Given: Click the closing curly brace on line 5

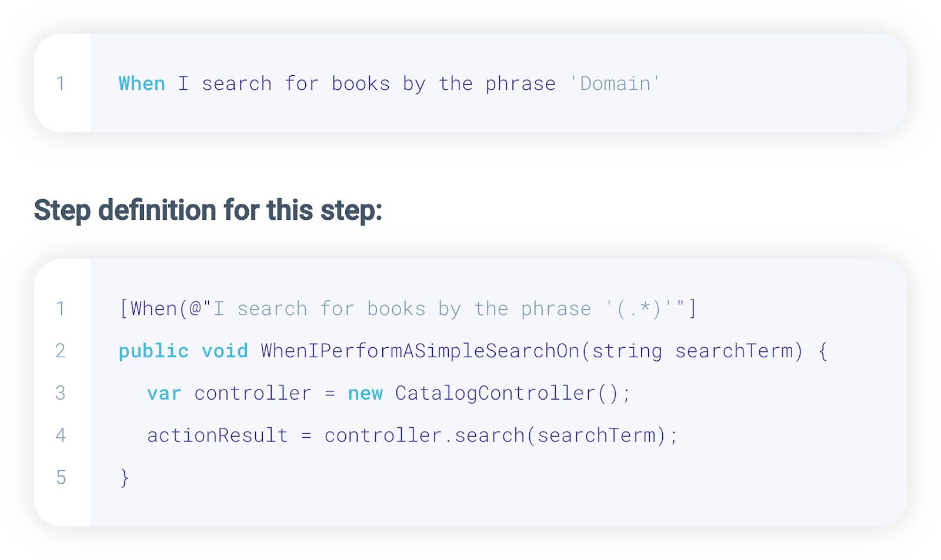Looking at the screenshot, I should tap(124, 478).
